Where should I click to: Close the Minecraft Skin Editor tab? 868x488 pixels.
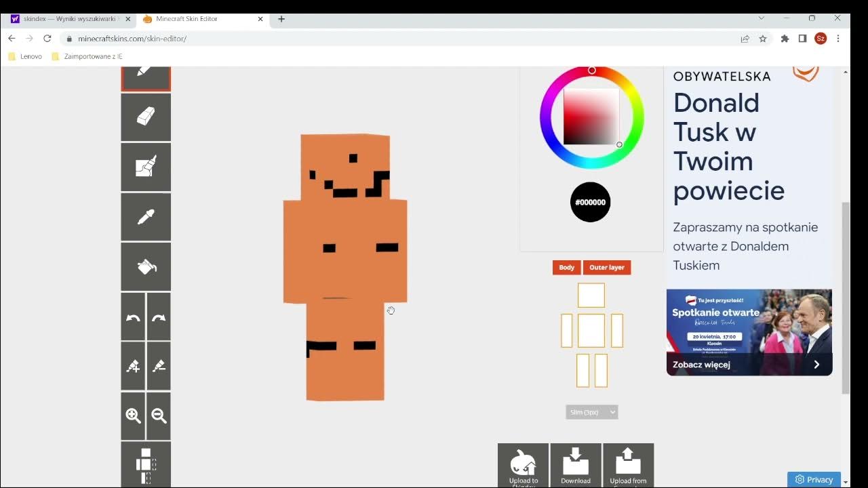260,19
